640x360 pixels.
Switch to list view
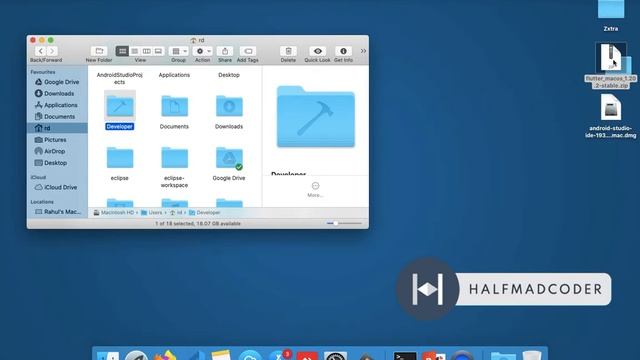pos(134,51)
